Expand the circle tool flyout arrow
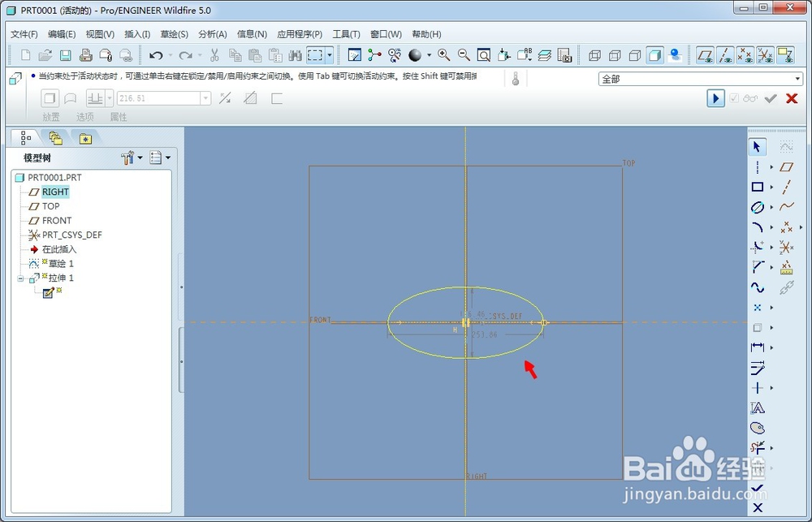Viewport: 812px width, 522px height. click(771, 207)
